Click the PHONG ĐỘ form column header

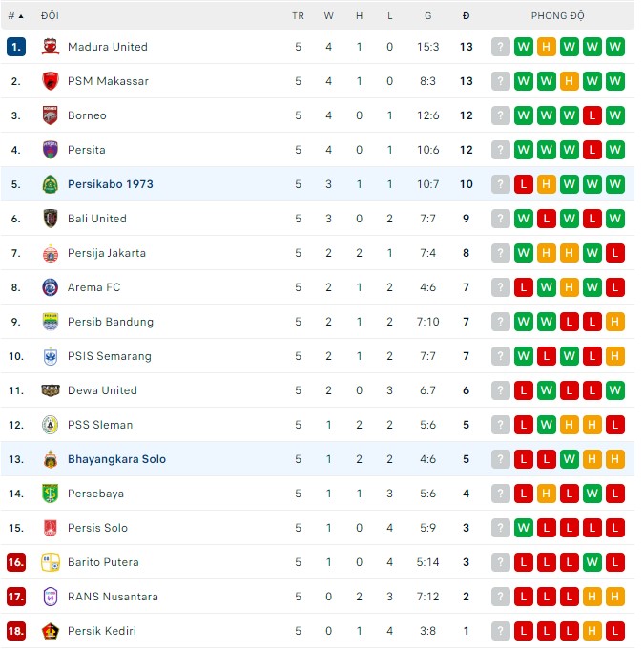[558, 16]
